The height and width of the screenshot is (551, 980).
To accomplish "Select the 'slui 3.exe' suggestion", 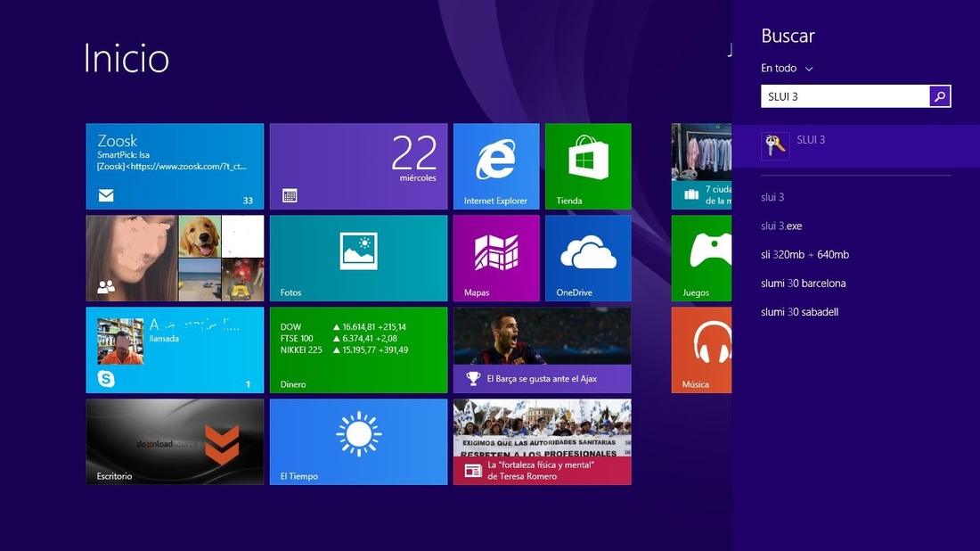I will (x=781, y=226).
